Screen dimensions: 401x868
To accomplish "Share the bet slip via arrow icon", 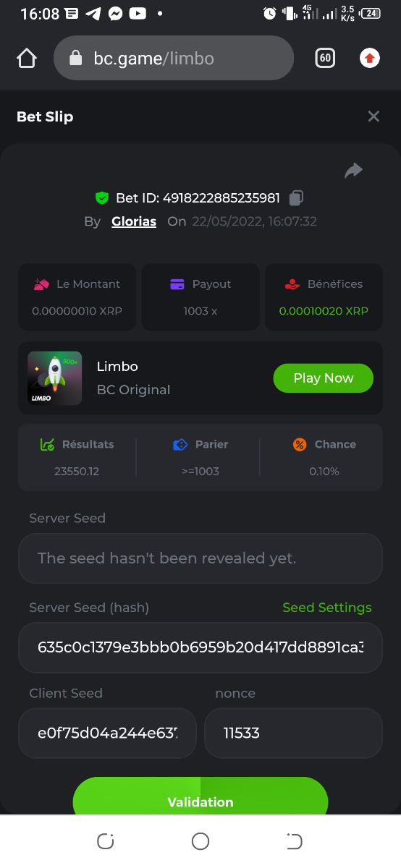I will pyautogui.click(x=353, y=171).
